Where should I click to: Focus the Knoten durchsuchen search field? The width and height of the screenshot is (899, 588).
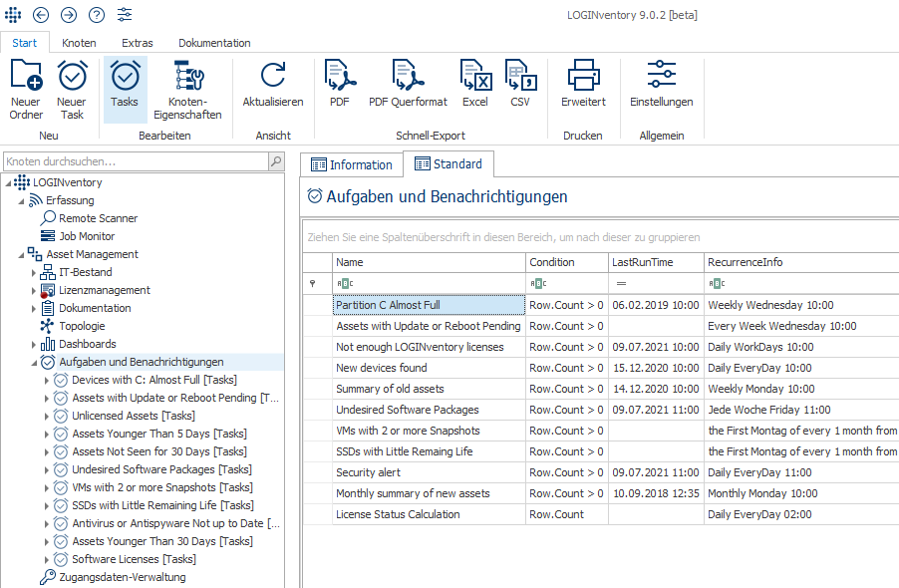click(137, 161)
